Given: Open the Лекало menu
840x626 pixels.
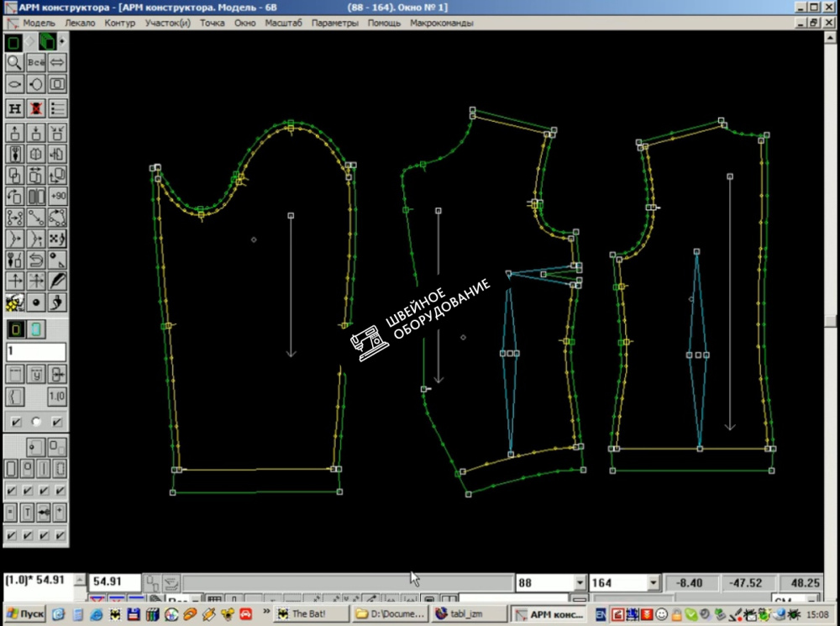Looking at the screenshot, I should pyautogui.click(x=80, y=23).
